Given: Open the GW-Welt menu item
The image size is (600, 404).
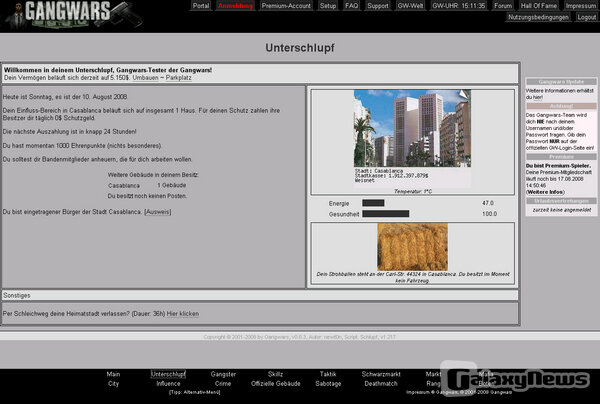Looking at the screenshot, I should click(410, 6).
